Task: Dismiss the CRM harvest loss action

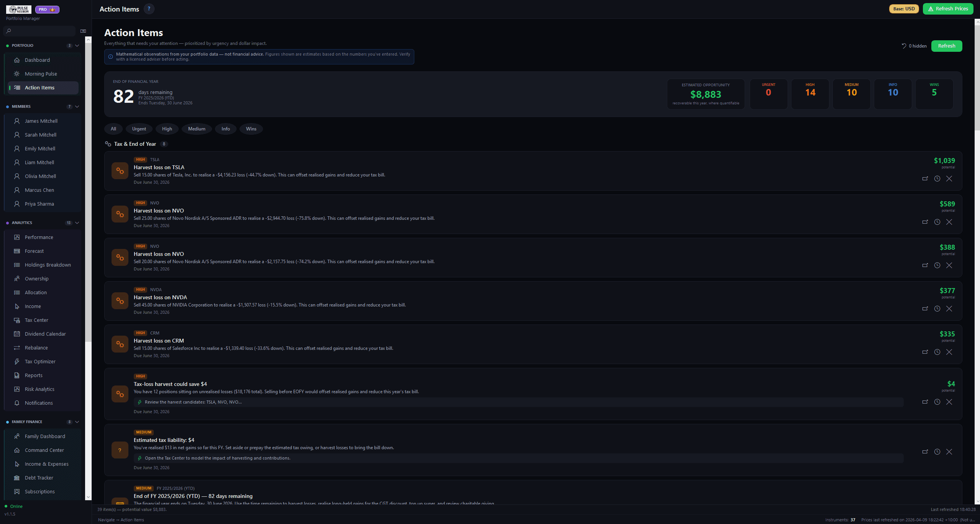Action: tap(949, 352)
